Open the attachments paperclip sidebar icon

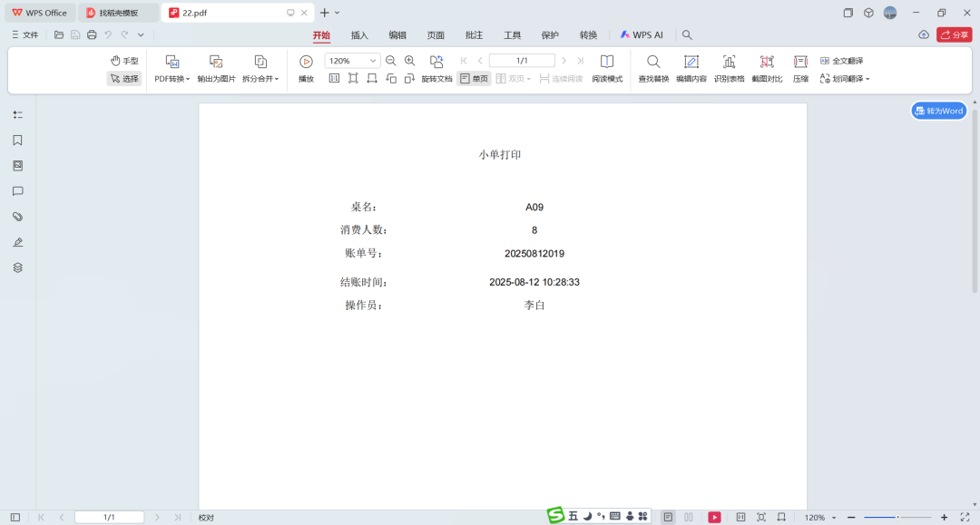17,217
